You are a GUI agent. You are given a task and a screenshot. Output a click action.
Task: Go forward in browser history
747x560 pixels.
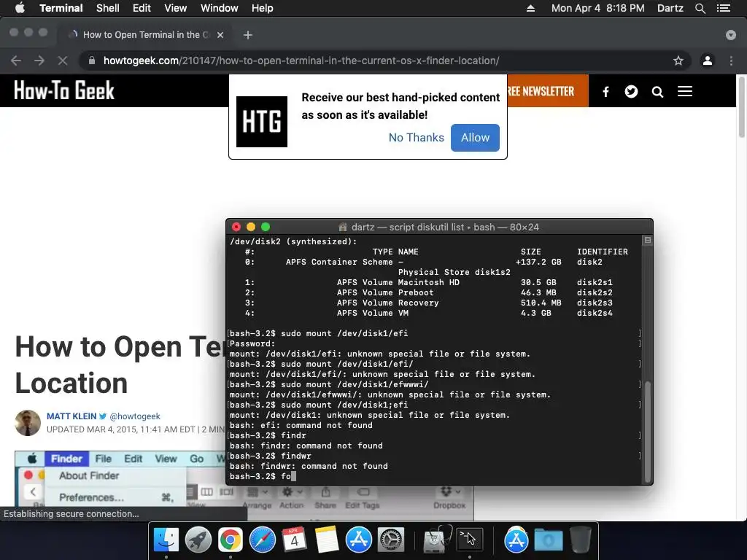pyautogui.click(x=39, y=61)
